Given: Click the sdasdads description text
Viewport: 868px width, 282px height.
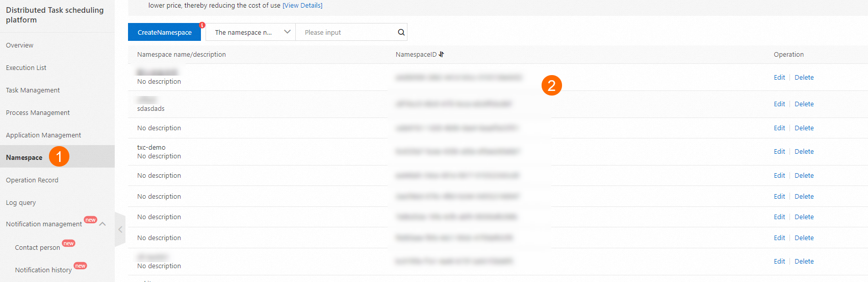Looking at the screenshot, I should pyautogui.click(x=151, y=108).
